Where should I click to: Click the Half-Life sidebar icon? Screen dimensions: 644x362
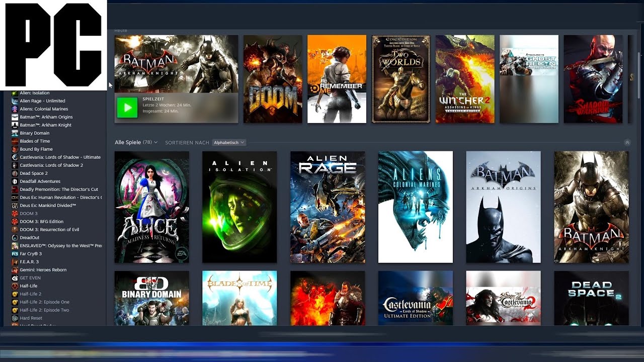15,286
